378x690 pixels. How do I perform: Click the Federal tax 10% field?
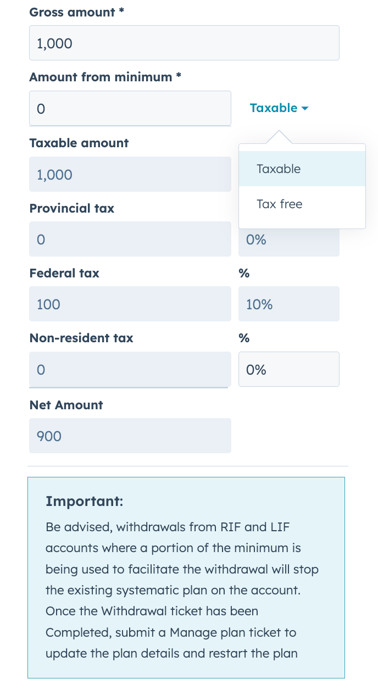tap(289, 304)
